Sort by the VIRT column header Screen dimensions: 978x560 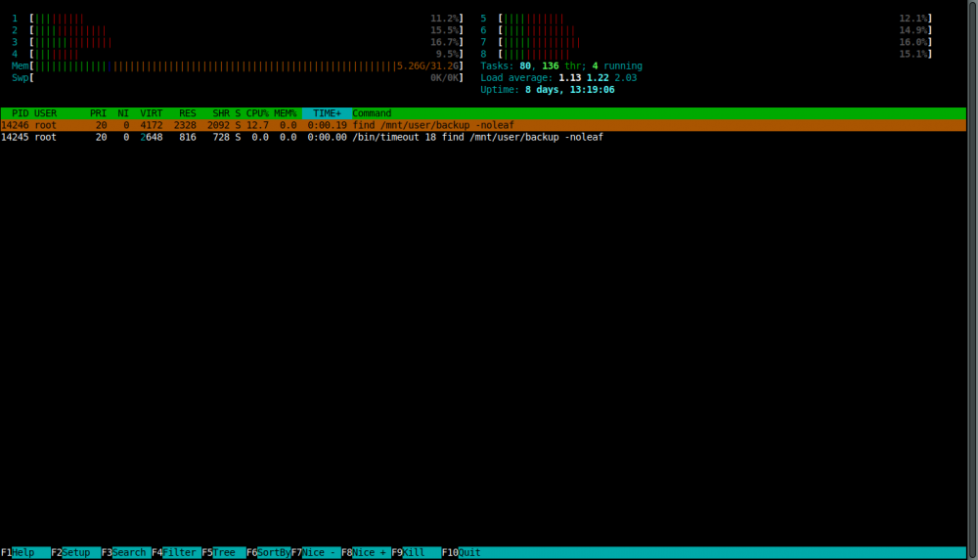point(151,113)
